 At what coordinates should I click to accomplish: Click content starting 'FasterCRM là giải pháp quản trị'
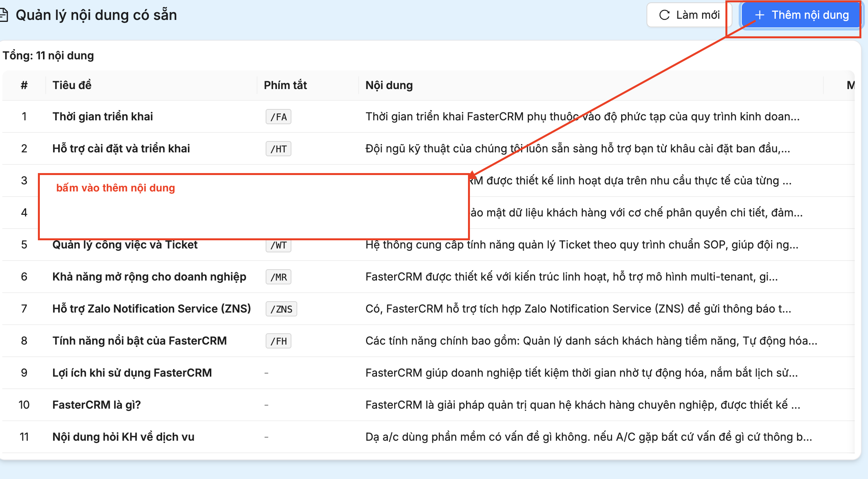coord(583,405)
